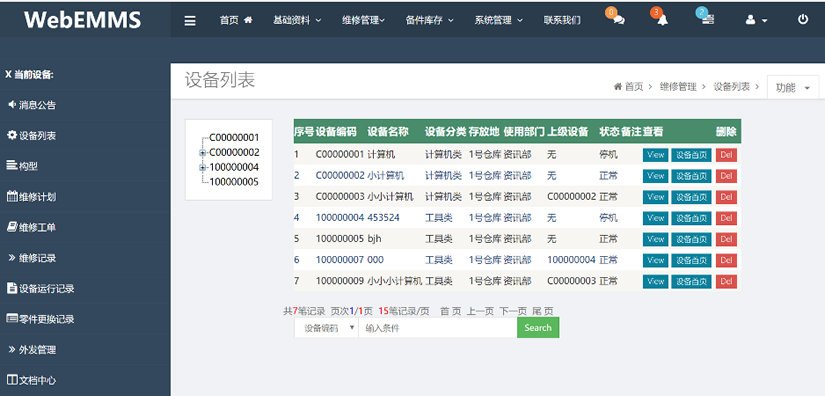
Task: Open the tasks icon with blue badge
Action: click(x=708, y=20)
